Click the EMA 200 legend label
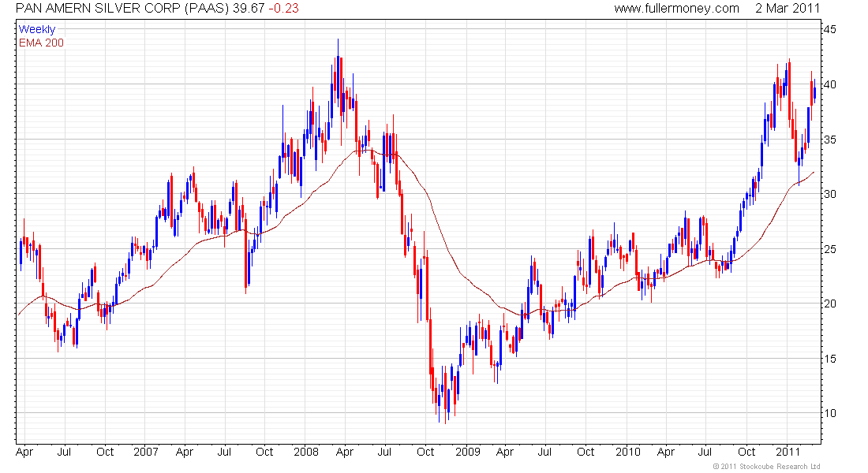 tap(41, 43)
